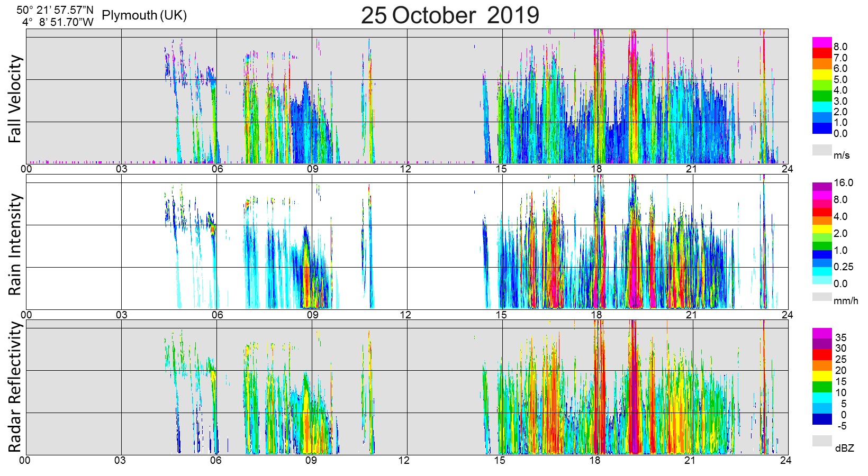This screenshot has height=476, width=868.
Task: Pick the yellow swatch in Rain Intensity legend
Action: click(x=822, y=229)
